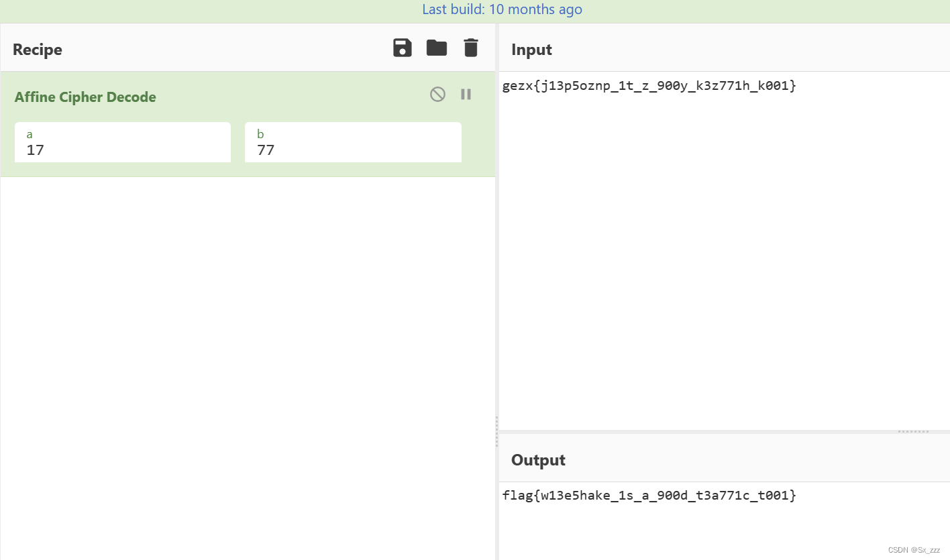Disable the Affine Cipher Decode operation
The image size is (950, 560).
click(x=437, y=94)
